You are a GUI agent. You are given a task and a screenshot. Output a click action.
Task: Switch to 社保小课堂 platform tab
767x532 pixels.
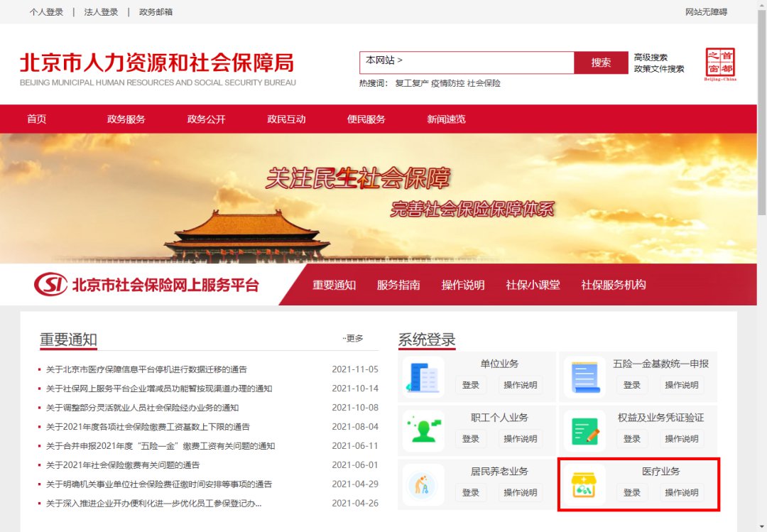tap(533, 285)
